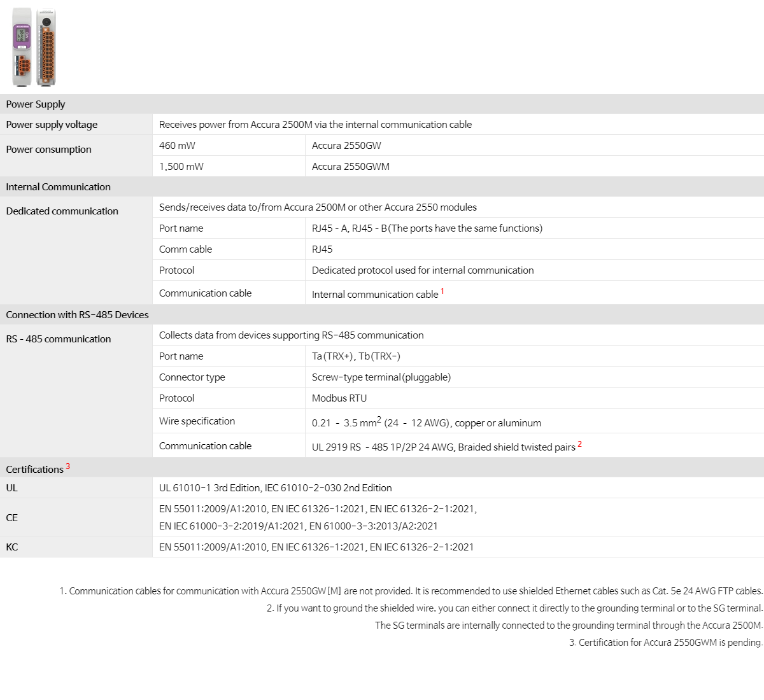Click the Certifications section heading text
Image resolution: width=764 pixels, height=700 pixels.
(x=34, y=470)
